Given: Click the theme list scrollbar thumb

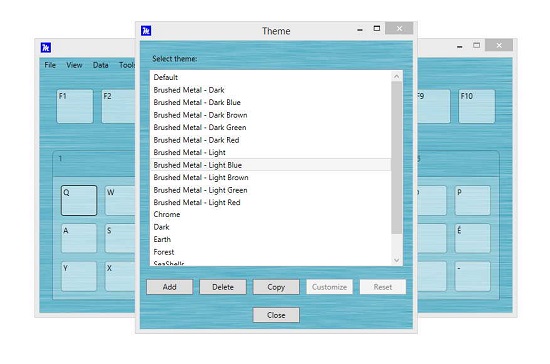Looking at the screenshot, I should click(x=397, y=157).
